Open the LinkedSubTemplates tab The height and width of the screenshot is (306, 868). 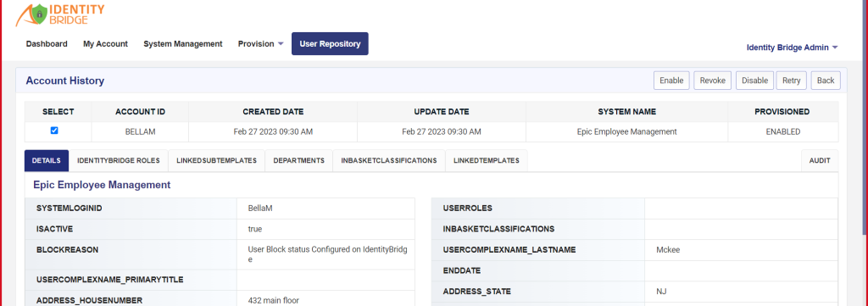point(216,160)
